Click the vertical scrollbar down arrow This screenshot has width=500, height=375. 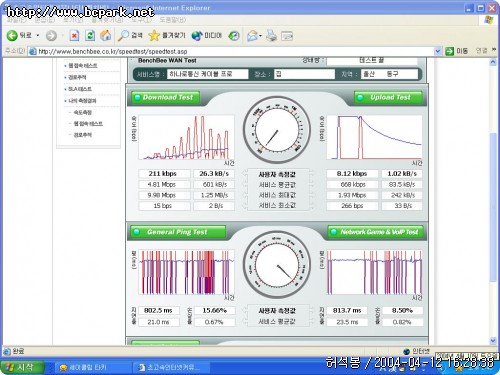[x=493, y=340]
